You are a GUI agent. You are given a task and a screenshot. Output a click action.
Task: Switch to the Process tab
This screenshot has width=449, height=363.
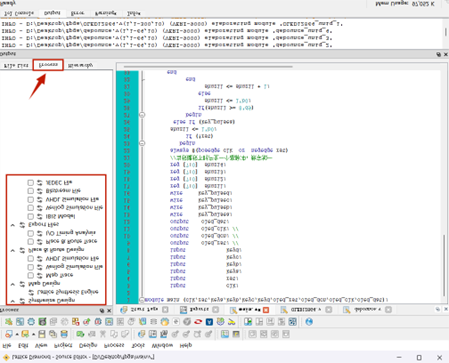point(48,65)
